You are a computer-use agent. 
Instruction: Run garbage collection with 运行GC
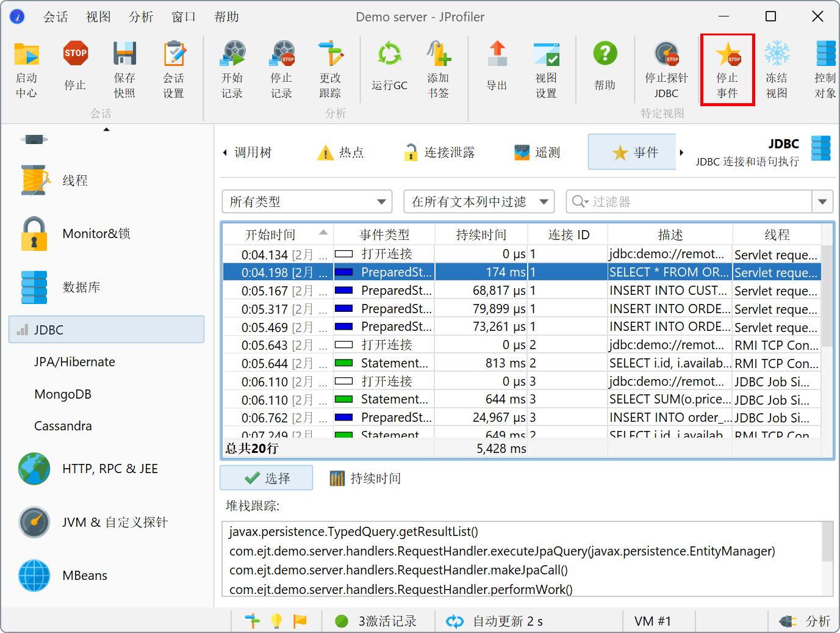pyautogui.click(x=389, y=67)
